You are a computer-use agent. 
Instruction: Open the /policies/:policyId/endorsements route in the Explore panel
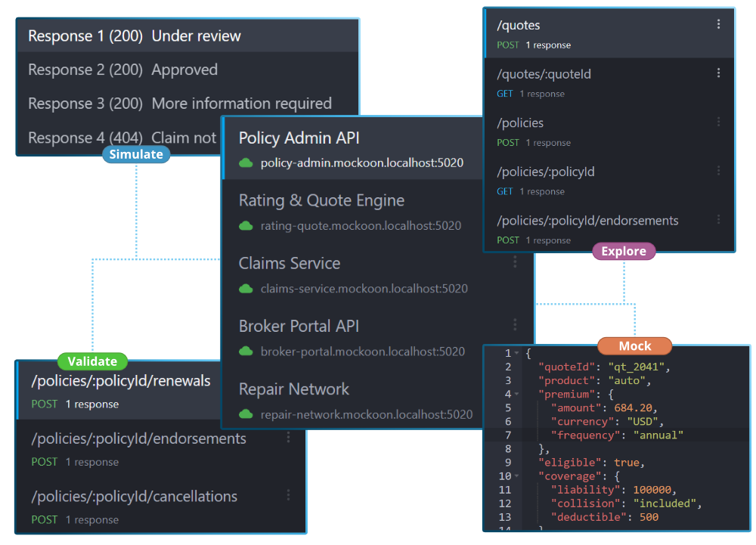(609, 229)
